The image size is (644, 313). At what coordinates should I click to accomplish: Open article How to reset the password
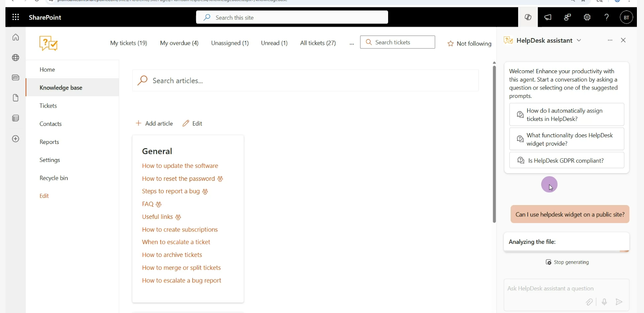[179, 179]
